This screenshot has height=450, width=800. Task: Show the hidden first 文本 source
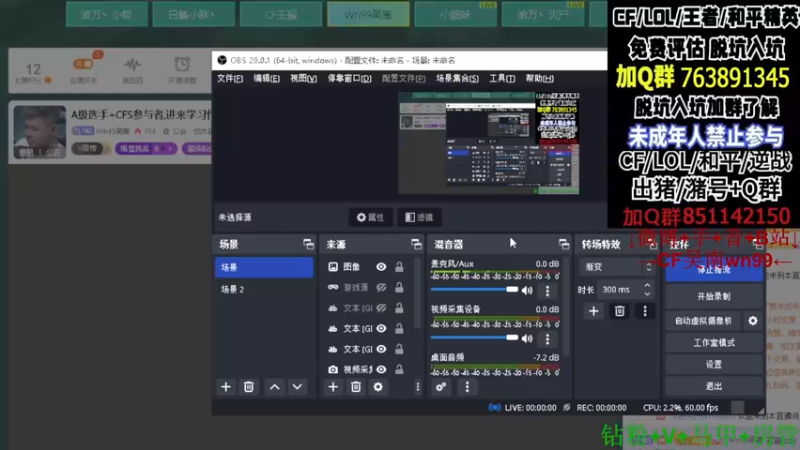pyautogui.click(x=381, y=308)
